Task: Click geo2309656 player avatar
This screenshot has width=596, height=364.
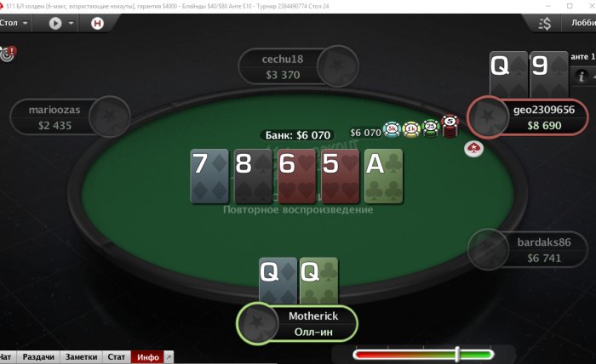Action: pos(488,117)
